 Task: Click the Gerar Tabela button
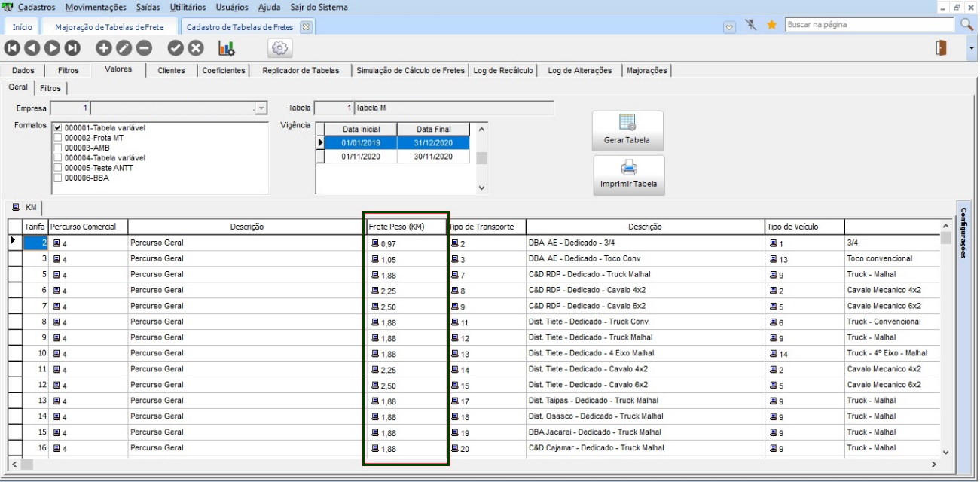coord(627,131)
